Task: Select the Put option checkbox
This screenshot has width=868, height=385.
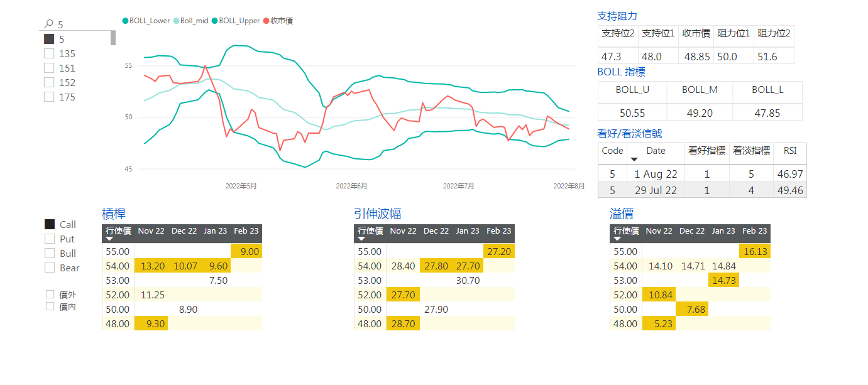Action: coord(50,239)
